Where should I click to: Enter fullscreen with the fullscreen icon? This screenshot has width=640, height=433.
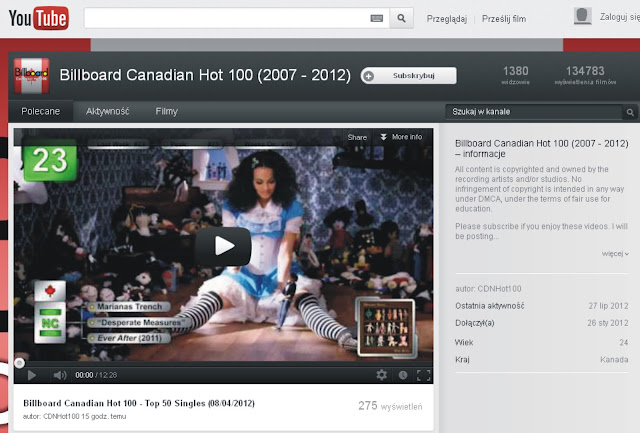click(x=424, y=375)
